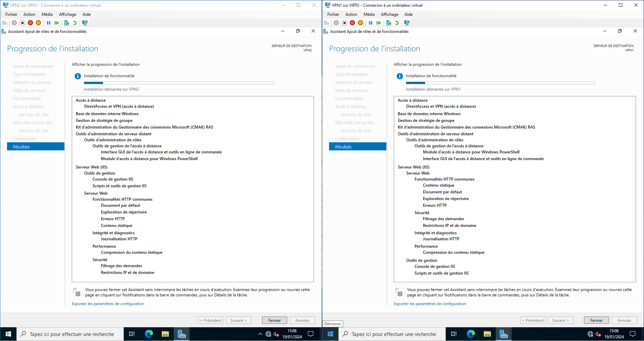Open the Média menu in VPN2 window

[x=47, y=14]
